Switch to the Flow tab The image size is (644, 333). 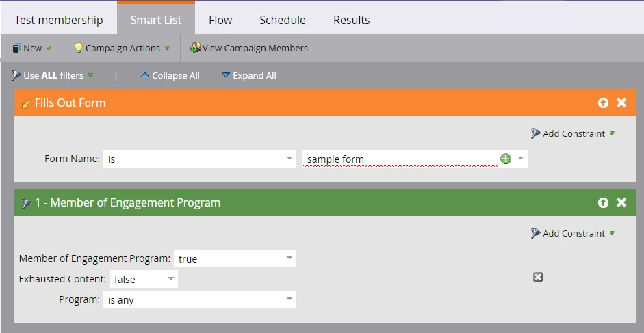(220, 20)
